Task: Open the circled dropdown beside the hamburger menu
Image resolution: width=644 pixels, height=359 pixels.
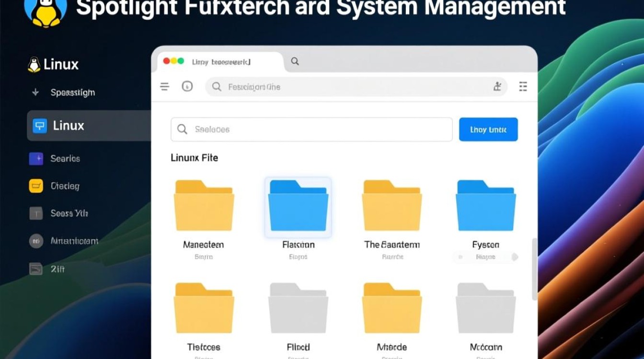Action: [187, 87]
